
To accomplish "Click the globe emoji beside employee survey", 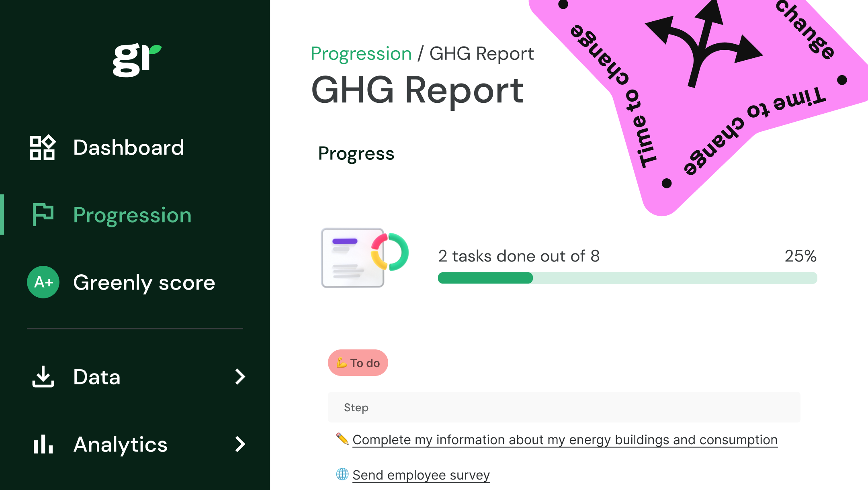I will [342, 474].
